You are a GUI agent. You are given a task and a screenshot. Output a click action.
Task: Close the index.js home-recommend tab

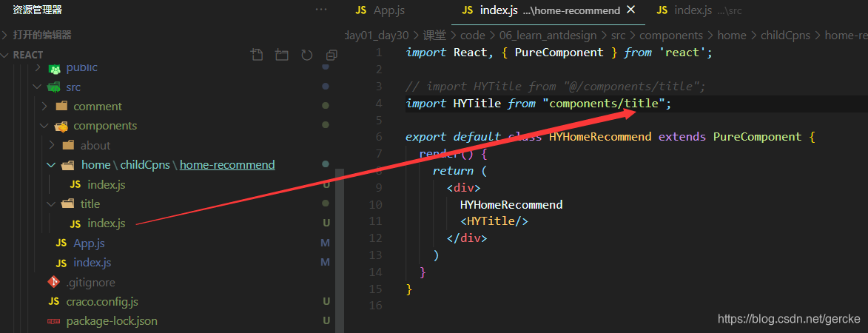pyautogui.click(x=630, y=10)
